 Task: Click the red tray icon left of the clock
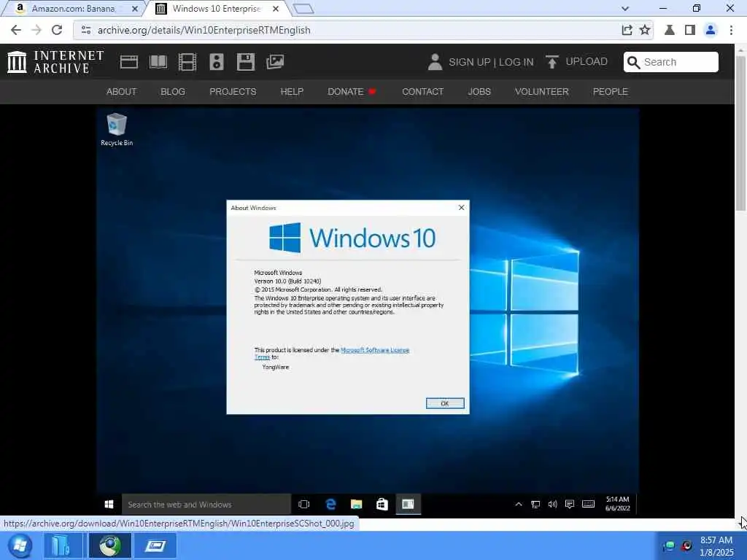click(686, 545)
